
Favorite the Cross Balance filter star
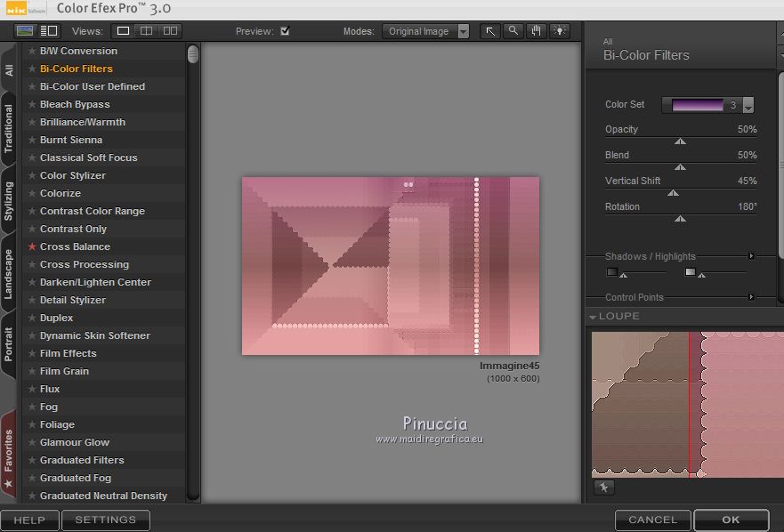pyautogui.click(x=32, y=246)
